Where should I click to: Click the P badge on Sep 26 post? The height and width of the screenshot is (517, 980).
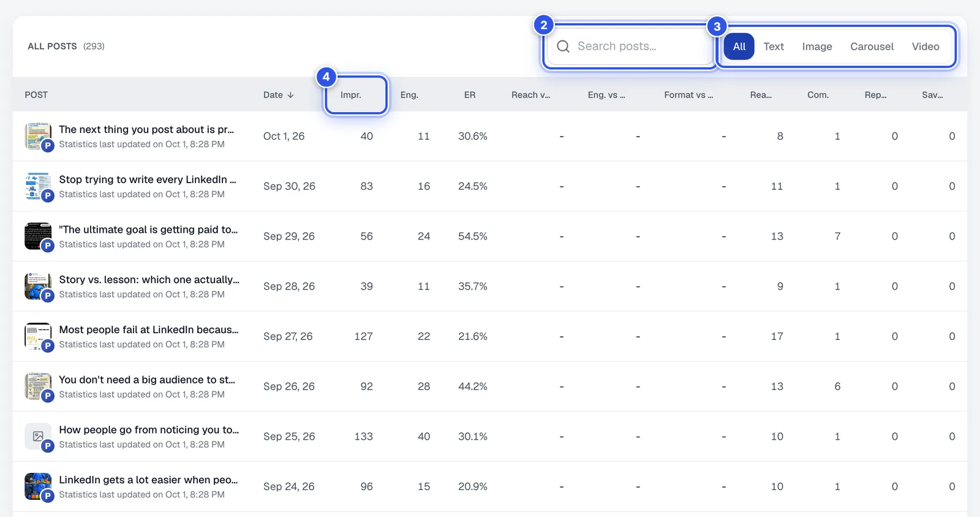pos(48,396)
